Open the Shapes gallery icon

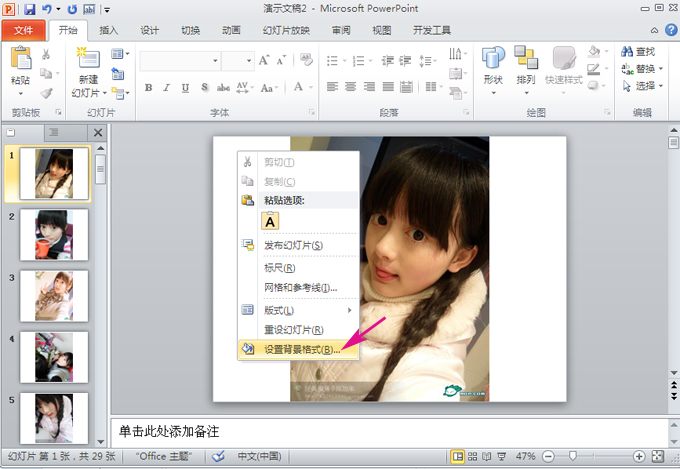click(x=493, y=59)
